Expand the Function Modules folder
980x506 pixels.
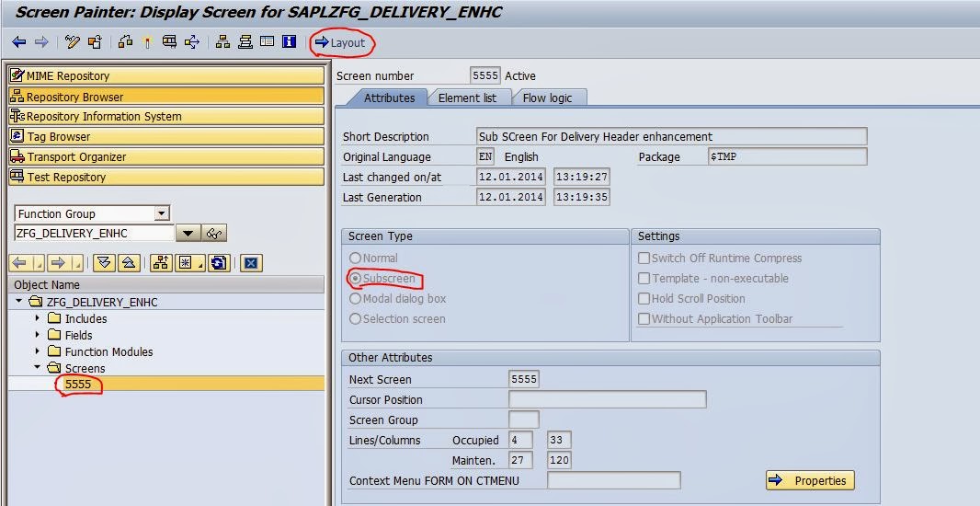[37, 351]
